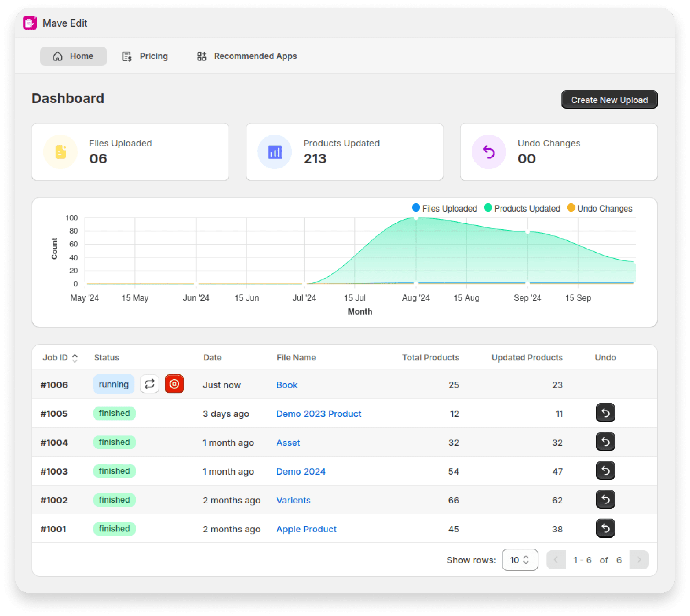Screen dimensions: 690x616
Task: Open the Home tab
Action: point(73,56)
